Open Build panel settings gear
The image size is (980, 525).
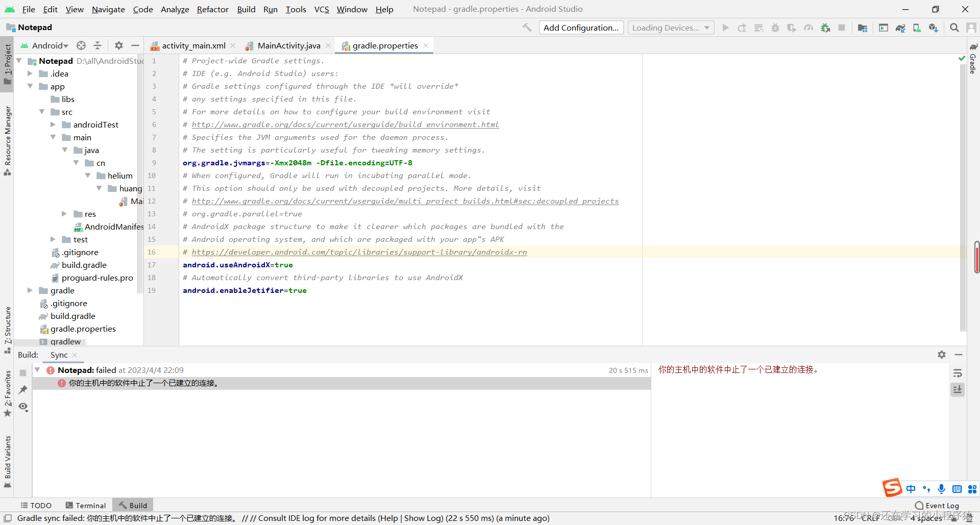tap(942, 355)
